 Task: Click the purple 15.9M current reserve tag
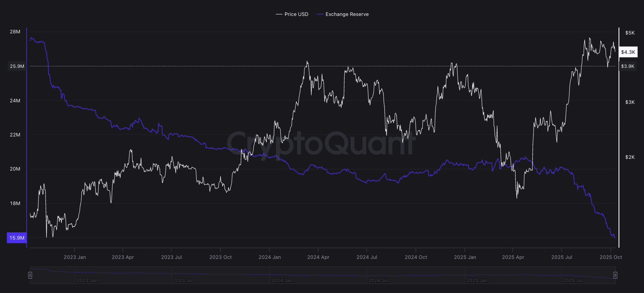click(x=17, y=238)
